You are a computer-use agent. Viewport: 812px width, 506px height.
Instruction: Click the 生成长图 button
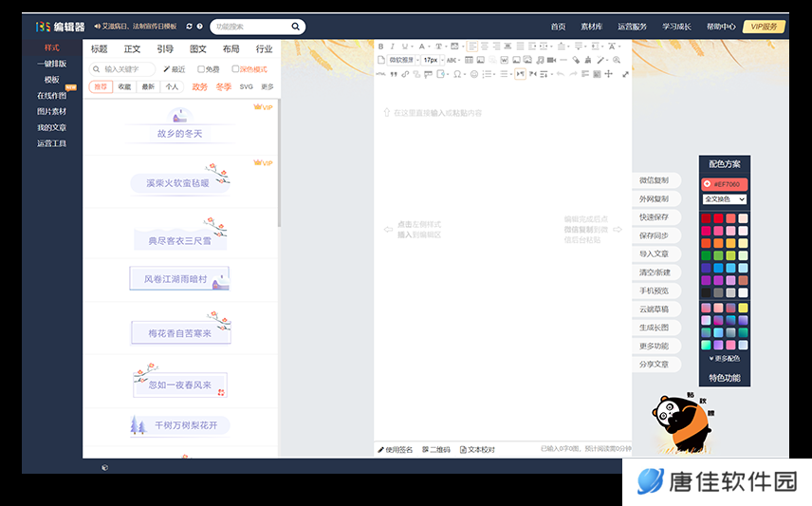coord(655,328)
